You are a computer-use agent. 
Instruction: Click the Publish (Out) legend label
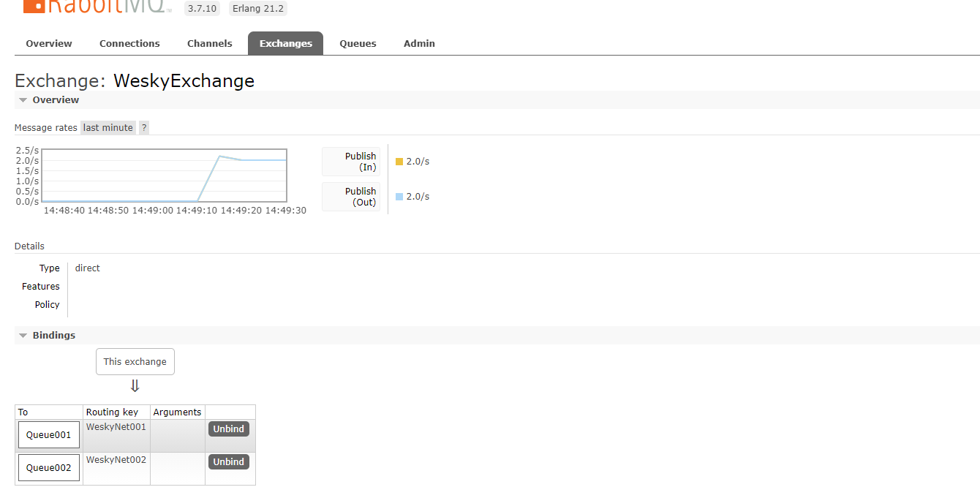click(352, 197)
